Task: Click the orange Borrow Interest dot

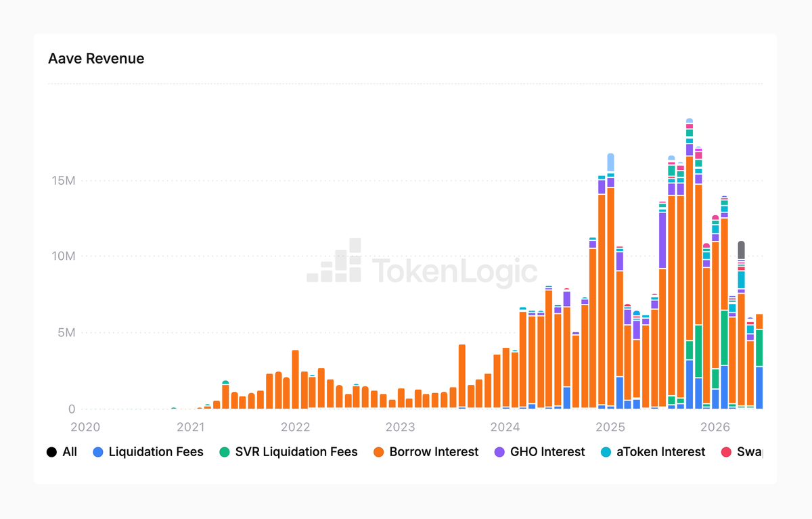Action: point(378,452)
